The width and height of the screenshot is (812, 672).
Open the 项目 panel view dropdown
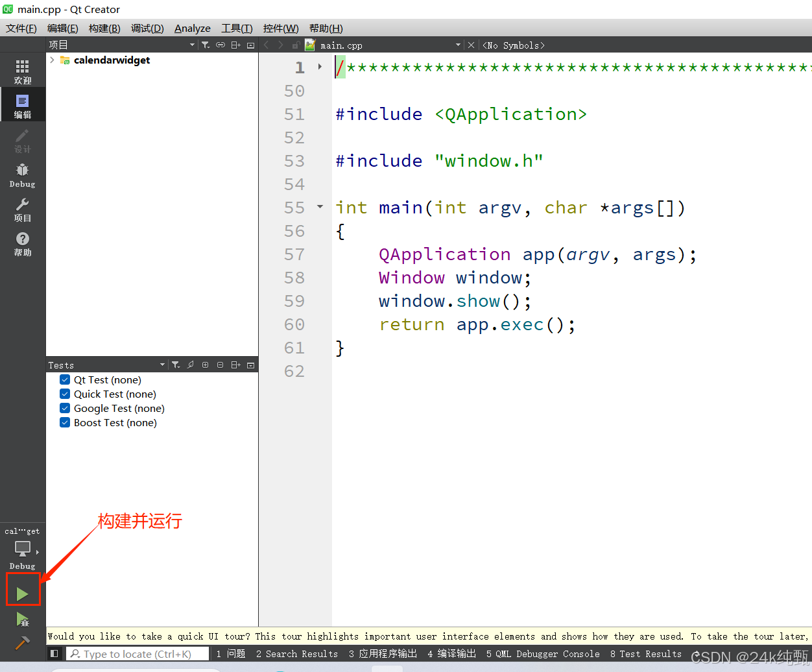pos(192,45)
